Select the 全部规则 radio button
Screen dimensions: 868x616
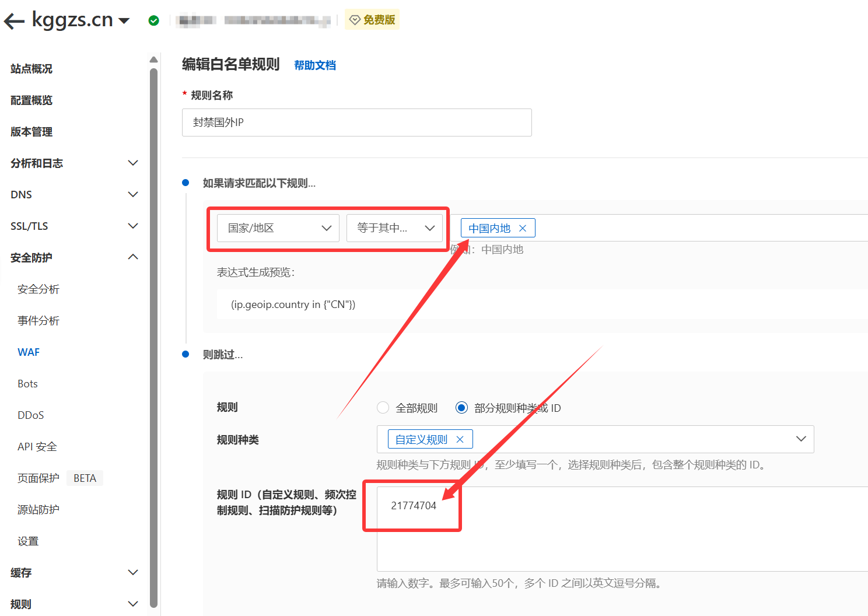383,407
